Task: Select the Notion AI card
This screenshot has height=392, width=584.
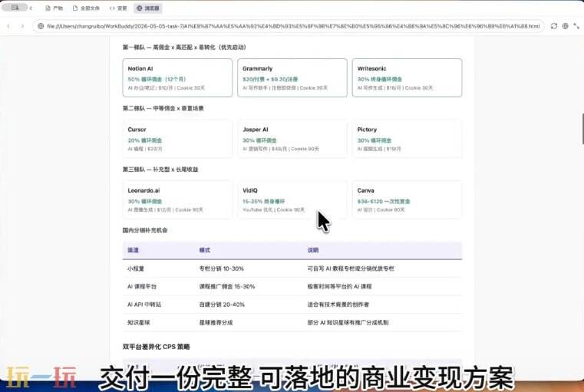Action: pyautogui.click(x=177, y=77)
